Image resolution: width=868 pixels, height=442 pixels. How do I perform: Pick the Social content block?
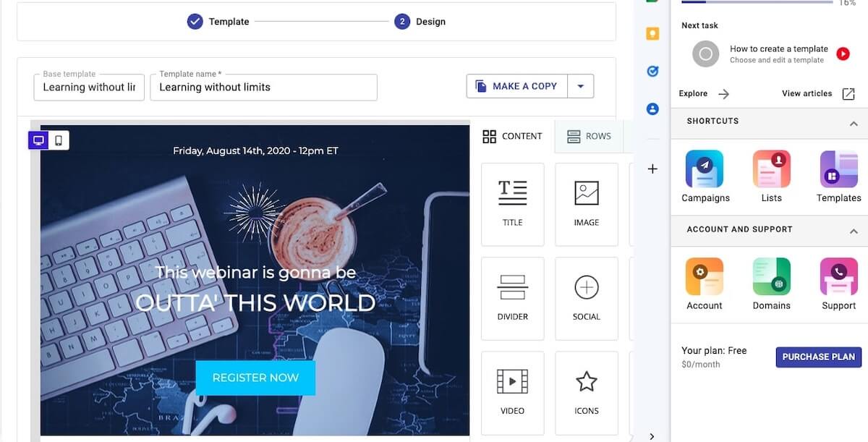pyautogui.click(x=586, y=298)
